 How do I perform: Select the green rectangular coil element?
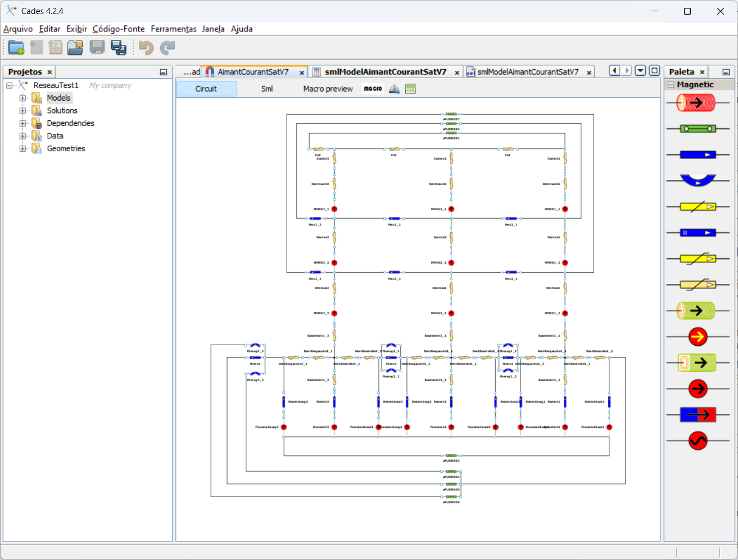[697, 363]
